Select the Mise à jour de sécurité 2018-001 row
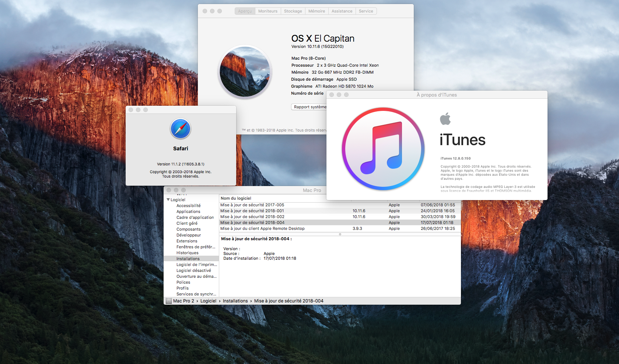The height and width of the screenshot is (364, 619). pyautogui.click(x=340, y=211)
